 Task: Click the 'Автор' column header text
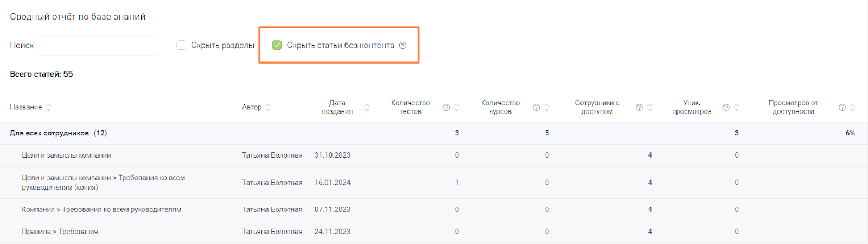252,107
